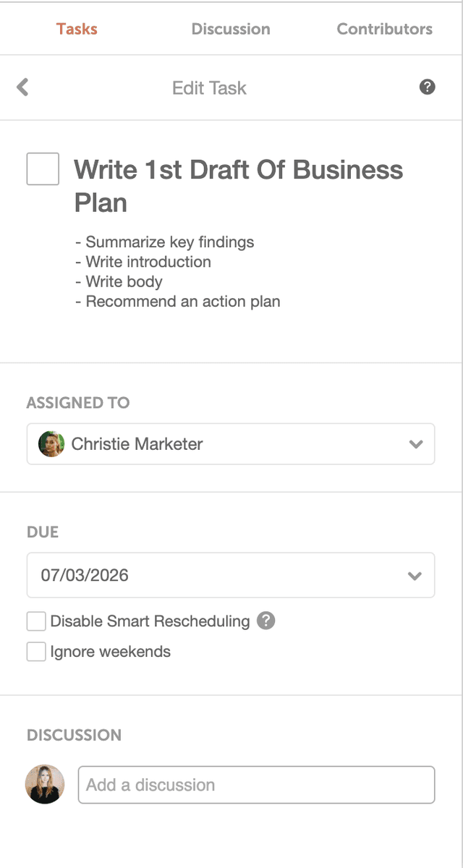Screen dimensions: 463x868
Task: Expand the Assigned To selector
Action: [230, 444]
